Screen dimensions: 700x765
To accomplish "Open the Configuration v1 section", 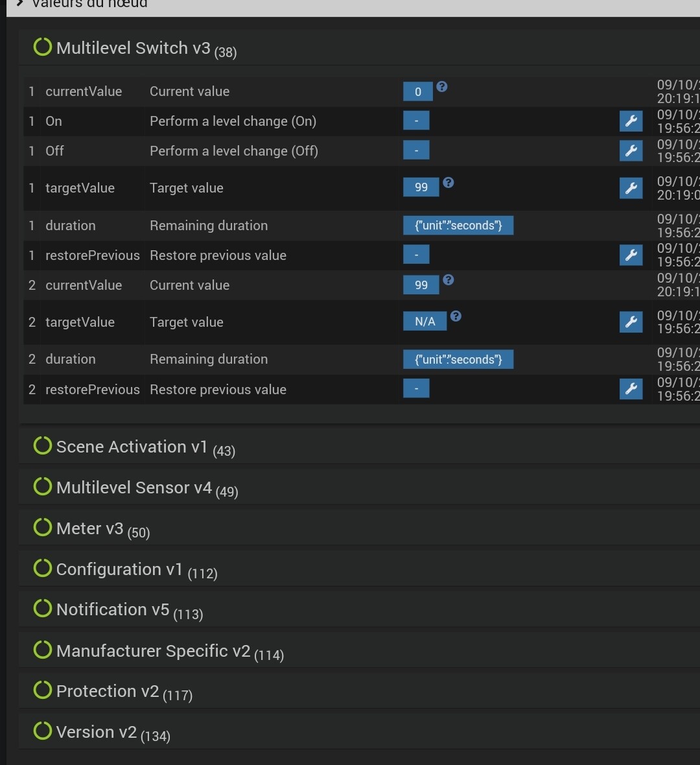I will coord(119,570).
